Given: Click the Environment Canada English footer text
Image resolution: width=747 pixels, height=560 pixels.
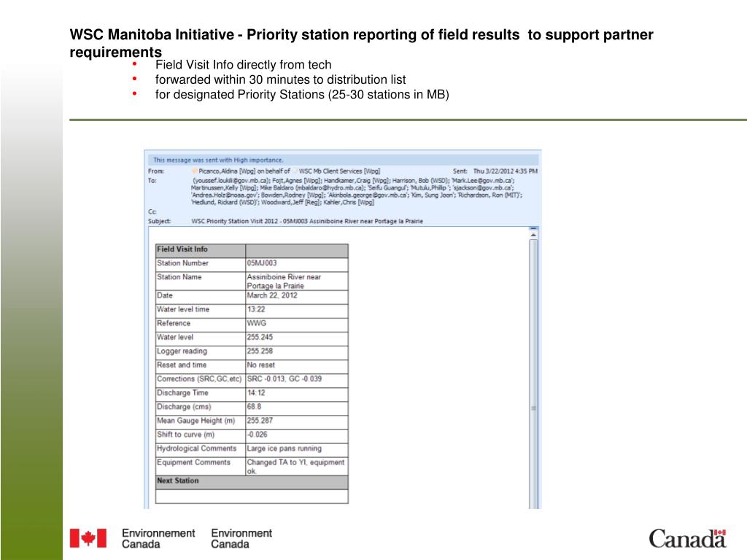Looking at the screenshot, I should (x=241, y=539).
